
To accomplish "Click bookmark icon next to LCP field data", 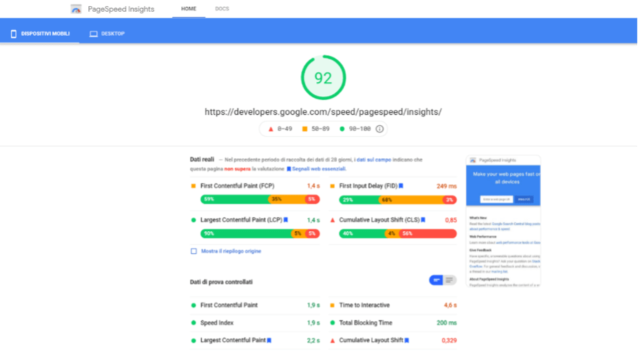I will click(286, 220).
